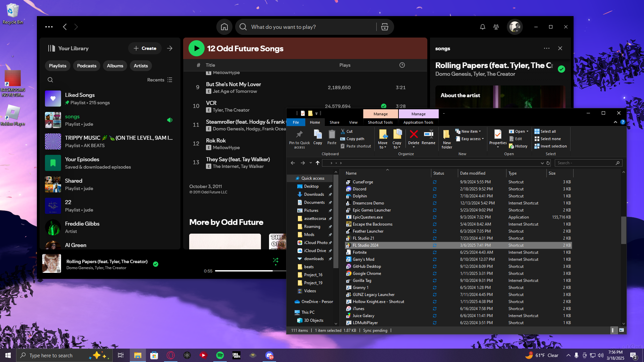Open Spotify profile avatar
This screenshot has width=644, height=362.
point(515,27)
